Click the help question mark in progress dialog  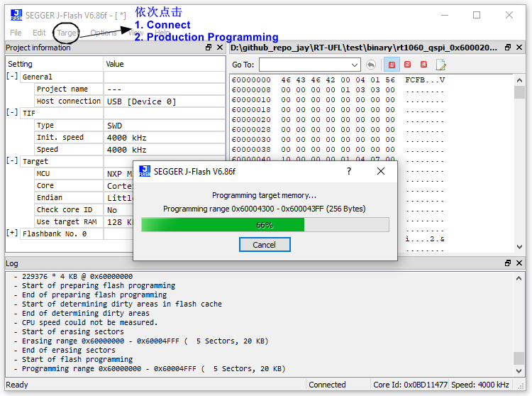349,171
